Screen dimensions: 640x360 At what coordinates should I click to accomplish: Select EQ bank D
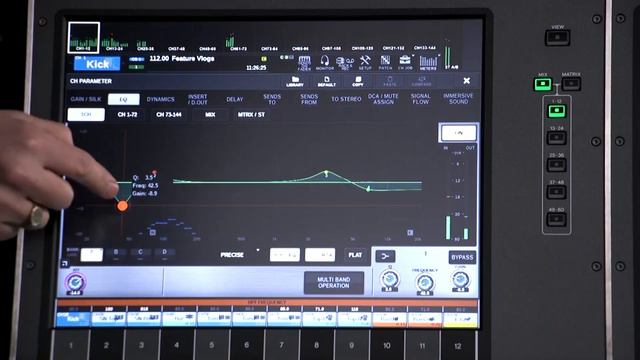tap(164, 252)
